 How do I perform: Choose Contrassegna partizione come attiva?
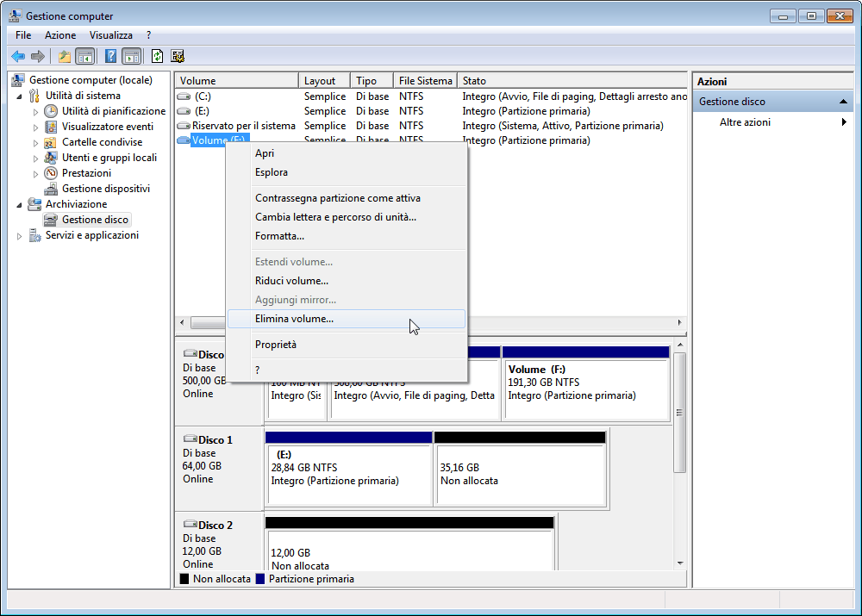coord(347,198)
